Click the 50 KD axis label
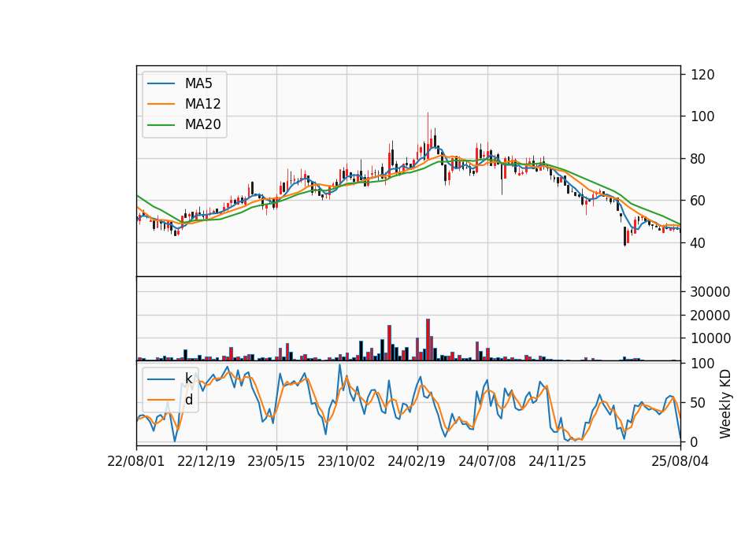Screen dimensions: 756x543 coord(699,403)
